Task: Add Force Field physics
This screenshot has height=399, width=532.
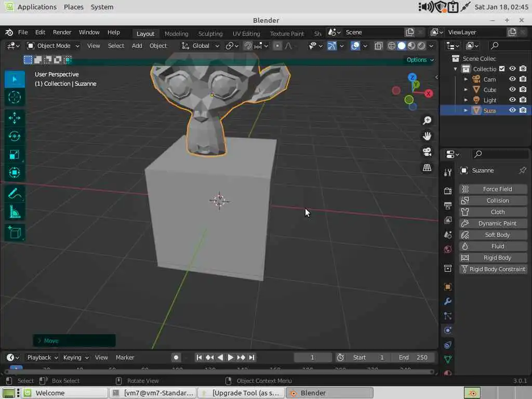Action: (493, 189)
